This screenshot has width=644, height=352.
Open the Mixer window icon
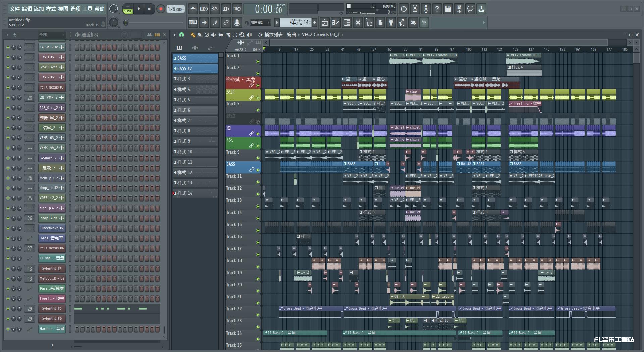(x=358, y=23)
